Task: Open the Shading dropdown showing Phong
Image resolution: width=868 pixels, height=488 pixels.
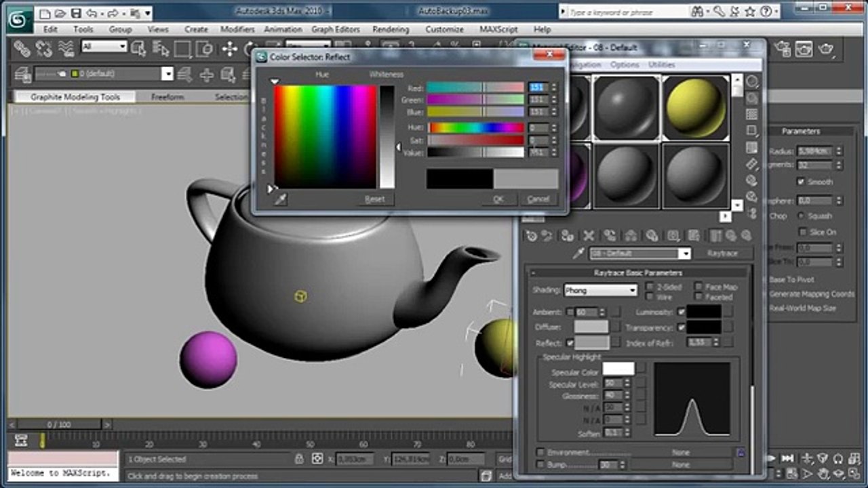Action: tap(601, 290)
